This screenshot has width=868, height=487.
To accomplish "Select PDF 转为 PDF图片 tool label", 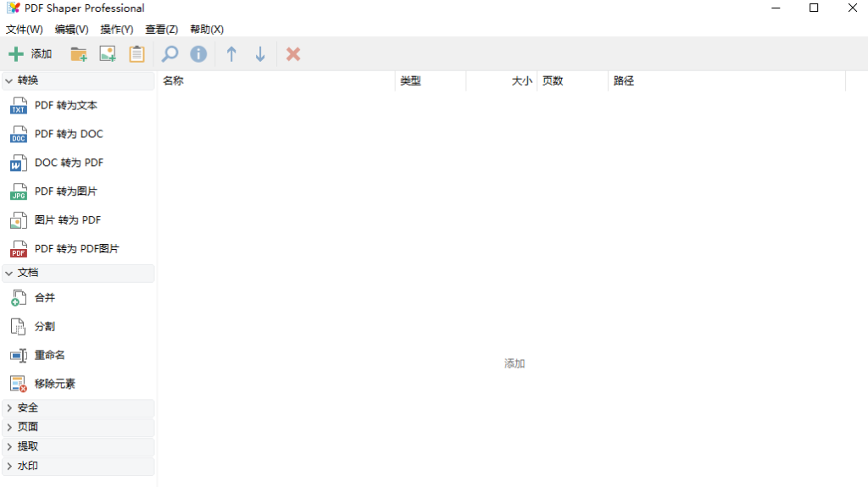I will tap(77, 249).
